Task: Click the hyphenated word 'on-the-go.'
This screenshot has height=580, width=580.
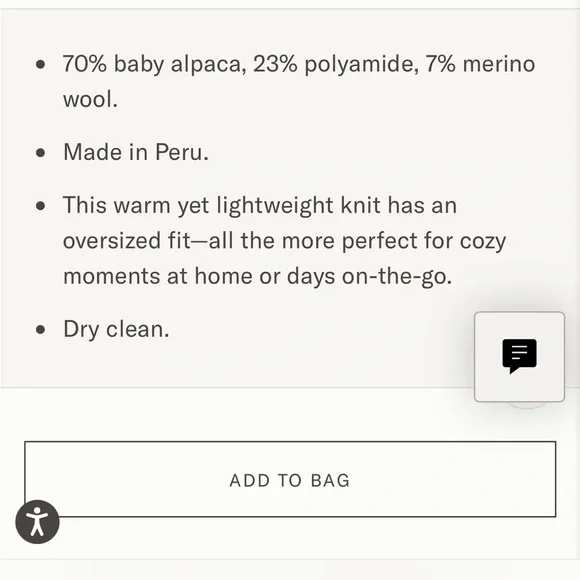Action: point(397,277)
